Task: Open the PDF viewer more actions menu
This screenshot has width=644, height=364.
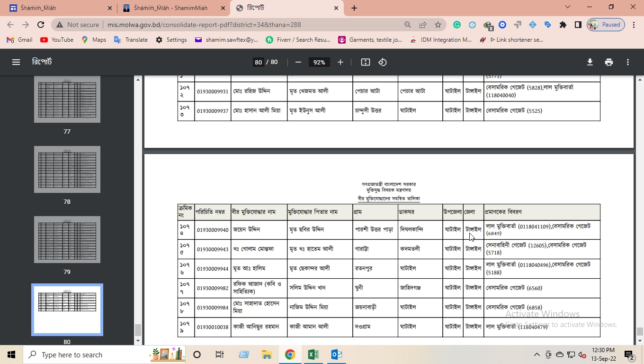Action: coord(628,62)
